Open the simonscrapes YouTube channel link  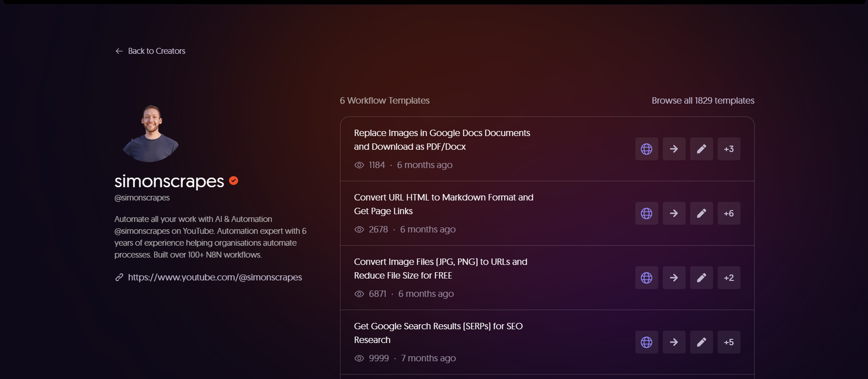[215, 278]
